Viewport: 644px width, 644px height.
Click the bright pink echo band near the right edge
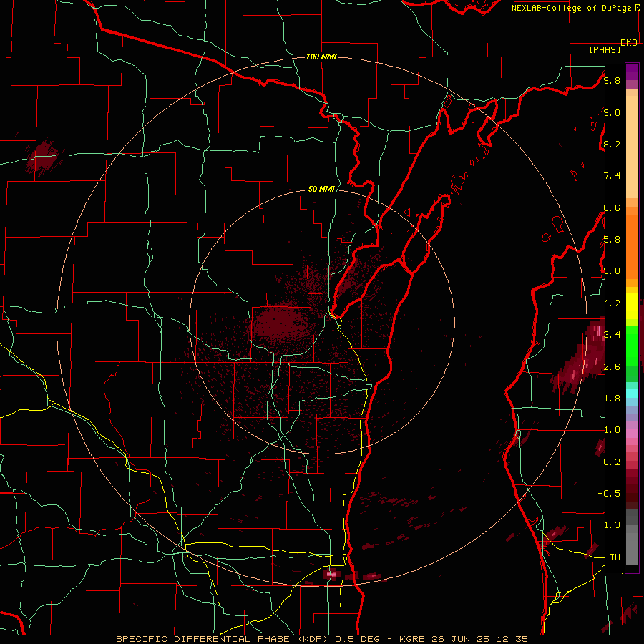point(580,357)
